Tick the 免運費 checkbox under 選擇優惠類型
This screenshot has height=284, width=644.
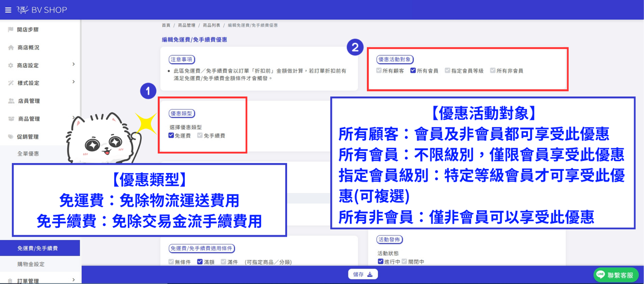(171, 135)
